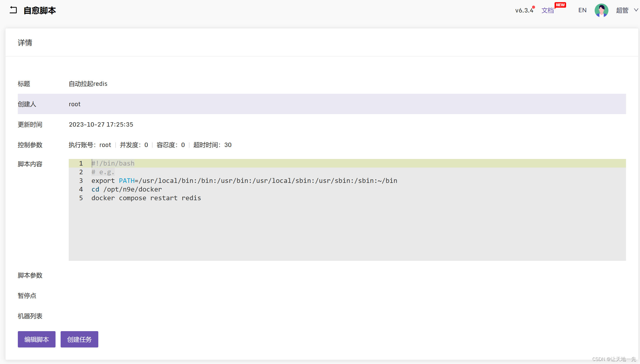Image resolution: width=640 pixels, height=364 pixels.
Task: Select the 详情 section header
Action: (25, 43)
